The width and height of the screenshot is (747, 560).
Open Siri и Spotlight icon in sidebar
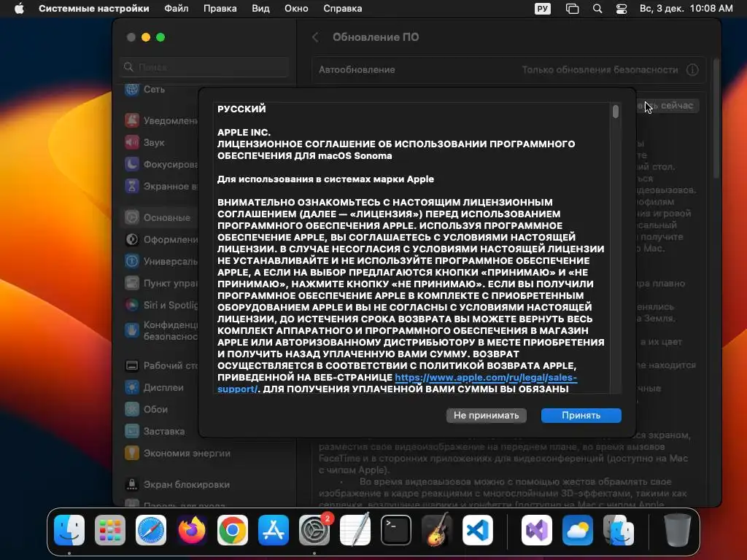click(x=132, y=305)
